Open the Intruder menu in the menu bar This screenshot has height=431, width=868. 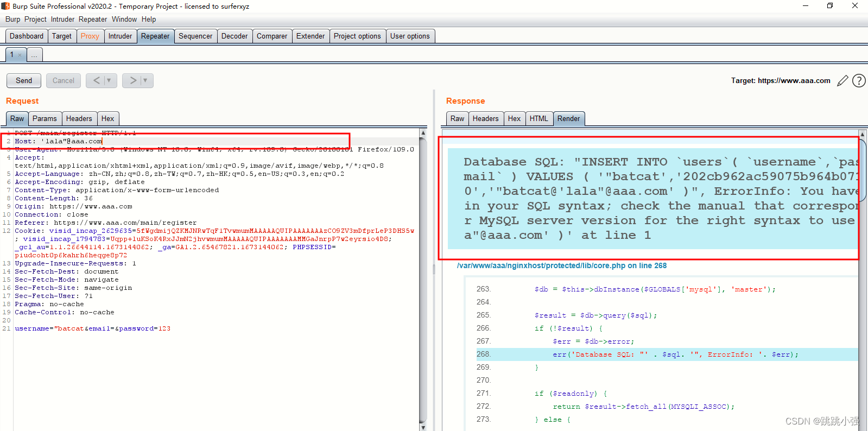(x=62, y=19)
